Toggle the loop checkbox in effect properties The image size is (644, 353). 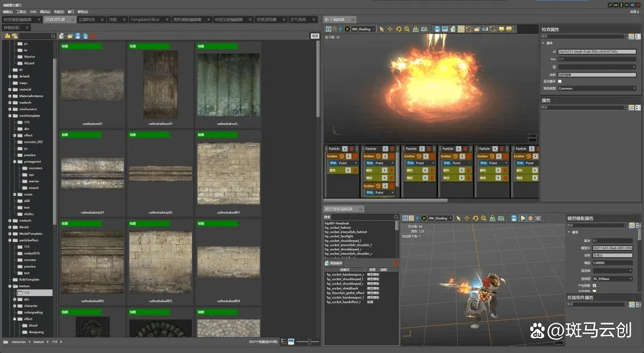point(560,81)
